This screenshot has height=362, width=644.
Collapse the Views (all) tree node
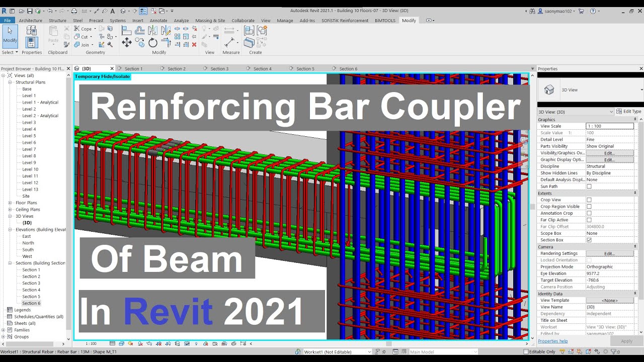pyautogui.click(x=4, y=75)
